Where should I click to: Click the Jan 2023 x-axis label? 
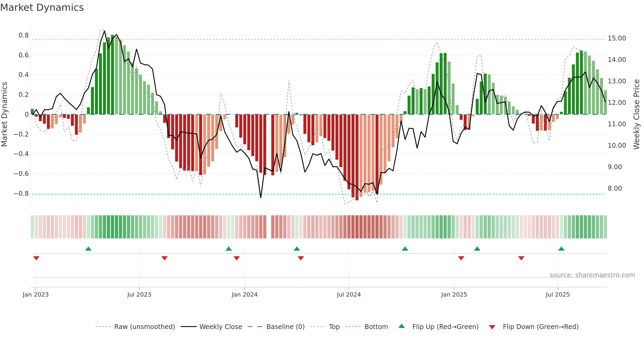(x=36, y=294)
